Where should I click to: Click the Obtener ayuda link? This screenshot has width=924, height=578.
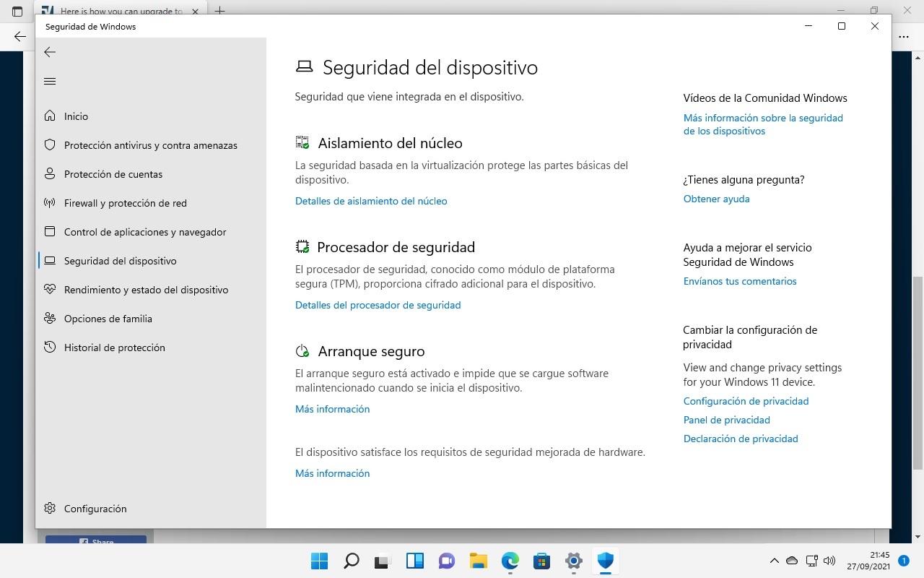pos(716,199)
